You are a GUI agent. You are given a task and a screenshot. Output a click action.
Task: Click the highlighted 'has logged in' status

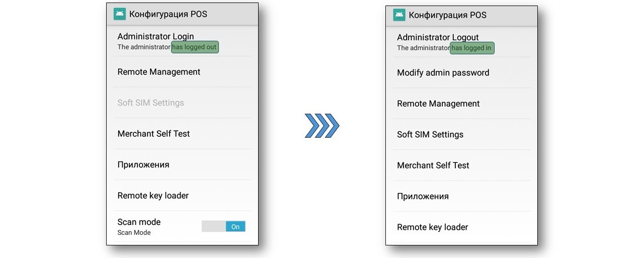click(472, 48)
